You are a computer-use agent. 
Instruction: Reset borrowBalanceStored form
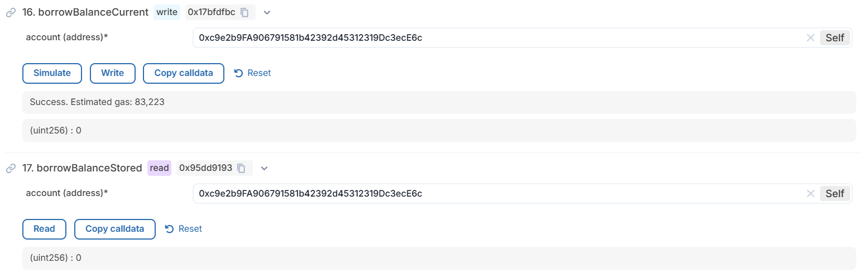pos(184,229)
